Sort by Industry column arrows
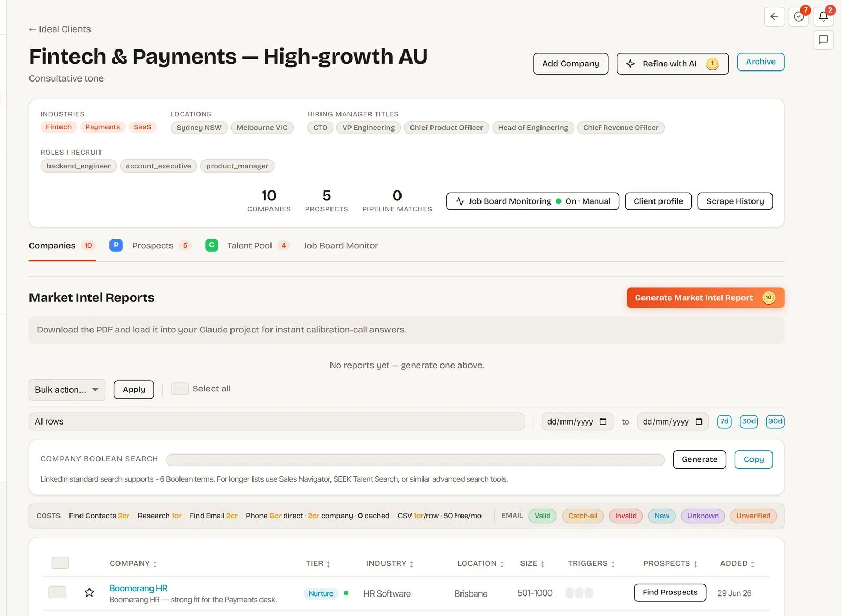This screenshot has height=616, width=842. 412,564
